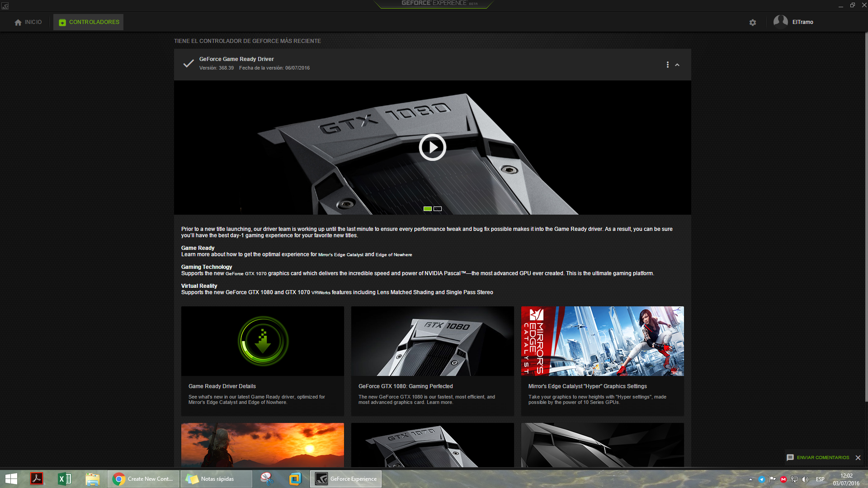Switch to Notas rápidas taskbar window
868x488 pixels.
click(217, 479)
